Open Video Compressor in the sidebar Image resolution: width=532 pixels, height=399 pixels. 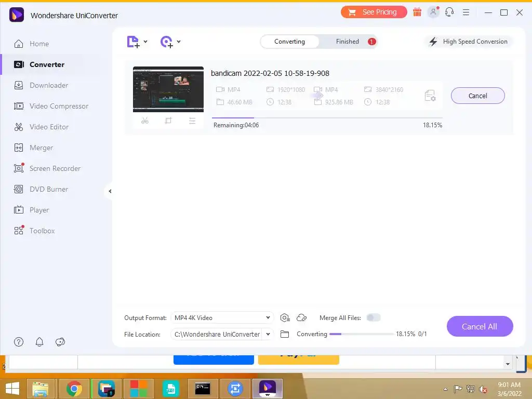click(51, 106)
